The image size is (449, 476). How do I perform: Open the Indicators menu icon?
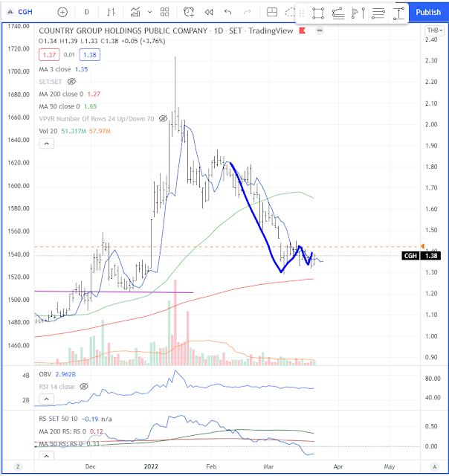point(135,12)
